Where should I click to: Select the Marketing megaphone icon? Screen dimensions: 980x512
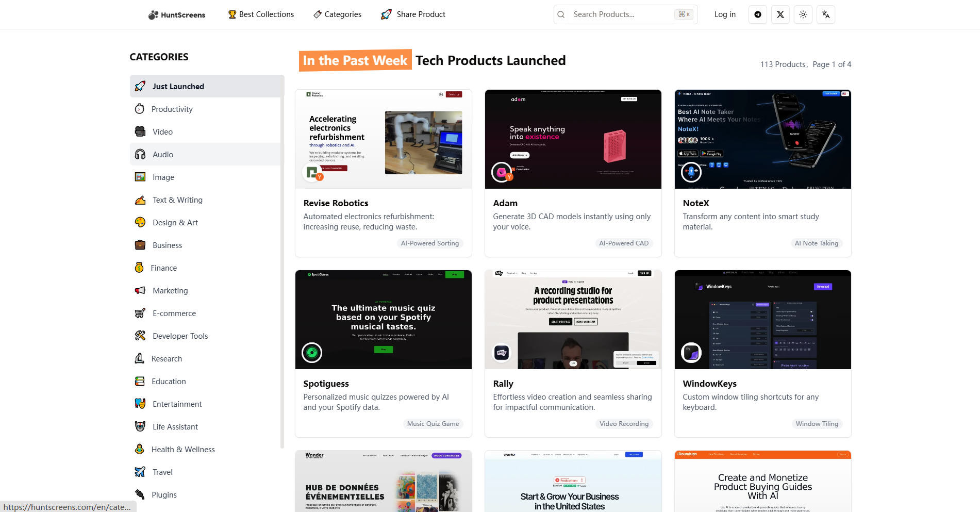coord(140,290)
